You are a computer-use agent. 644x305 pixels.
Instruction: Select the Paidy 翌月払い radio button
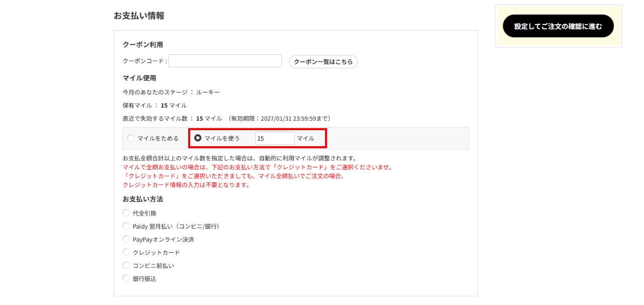126,226
